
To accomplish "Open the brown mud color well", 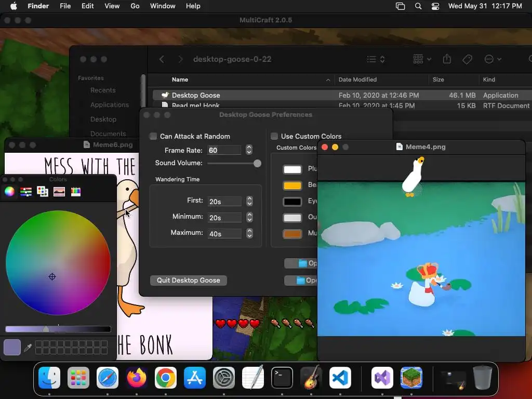I will pyautogui.click(x=292, y=234).
